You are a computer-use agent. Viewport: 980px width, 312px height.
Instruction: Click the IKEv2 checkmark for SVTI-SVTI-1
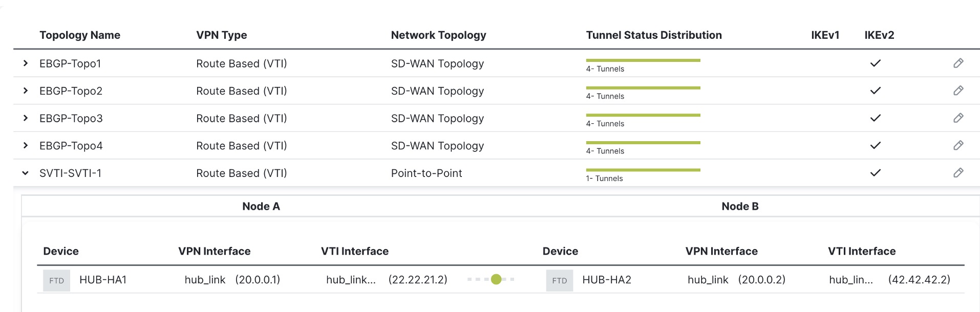tap(876, 173)
